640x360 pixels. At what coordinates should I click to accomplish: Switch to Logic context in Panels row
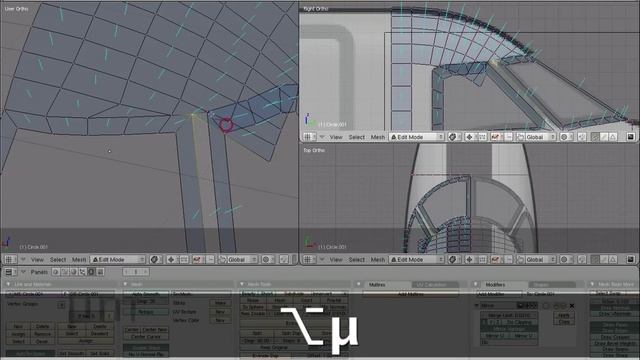(56, 272)
